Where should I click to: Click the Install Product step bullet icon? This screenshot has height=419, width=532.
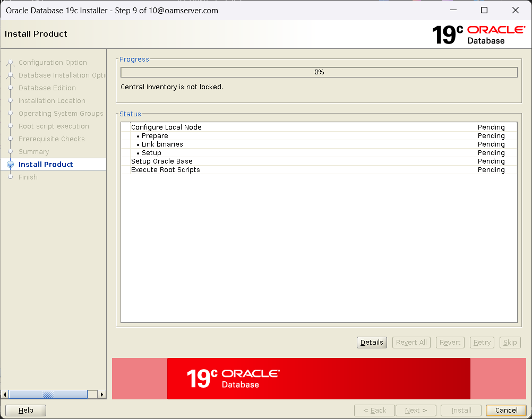pyautogui.click(x=10, y=165)
